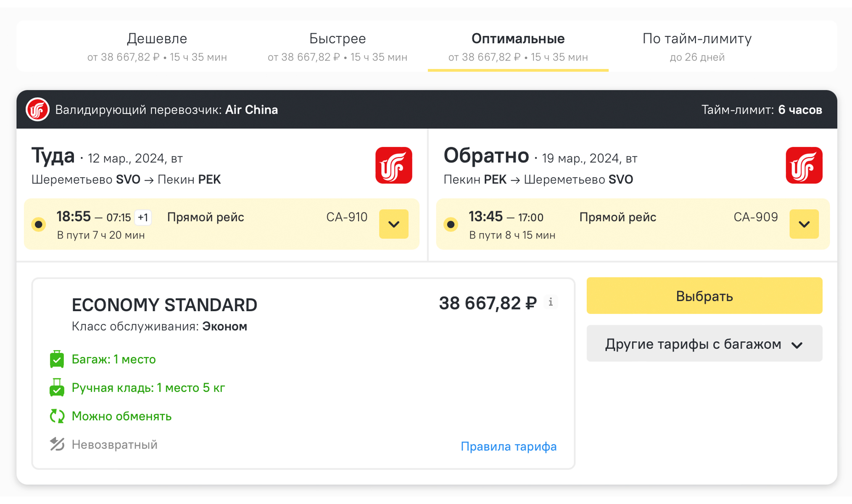Click Air China logo in dark header
Screen dimensions: 852x504
(x=37, y=110)
